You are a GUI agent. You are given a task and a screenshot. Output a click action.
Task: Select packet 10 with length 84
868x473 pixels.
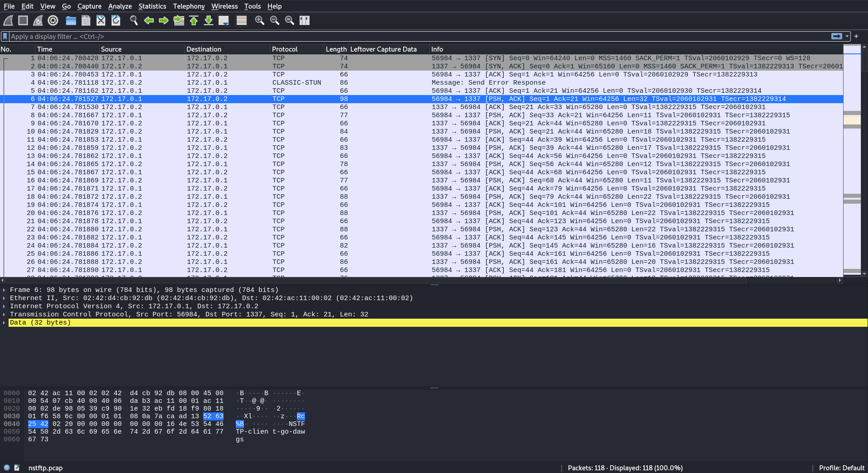[421, 131]
